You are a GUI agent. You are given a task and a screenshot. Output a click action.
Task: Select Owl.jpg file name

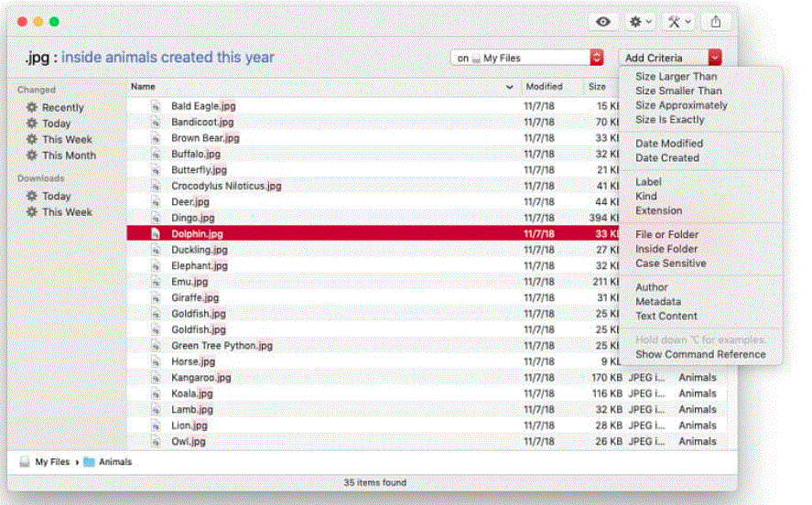pos(188,442)
